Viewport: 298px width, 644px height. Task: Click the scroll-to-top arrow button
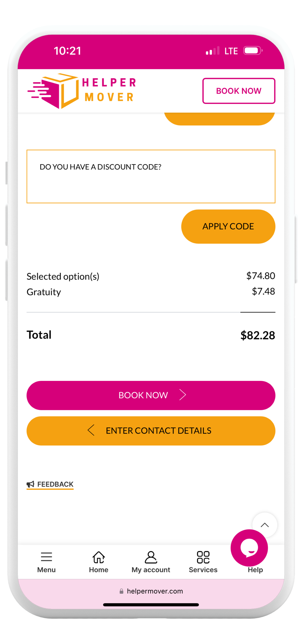pyautogui.click(x=265, y=525)
